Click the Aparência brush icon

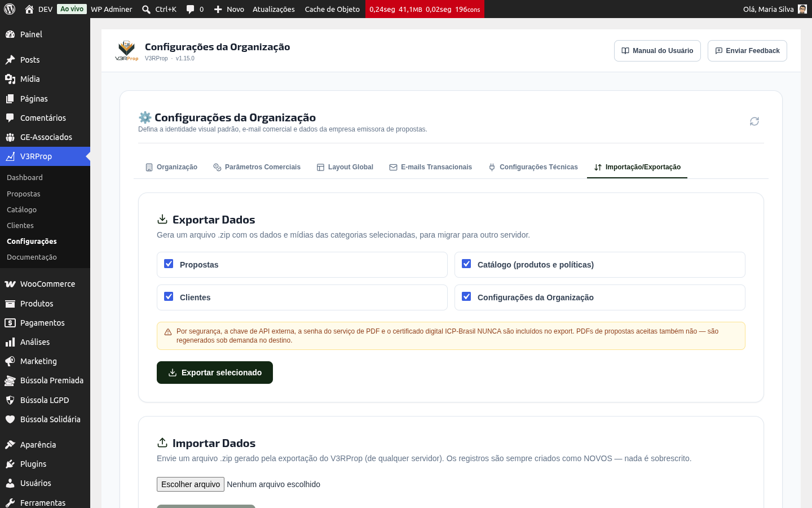click(10, 445)
